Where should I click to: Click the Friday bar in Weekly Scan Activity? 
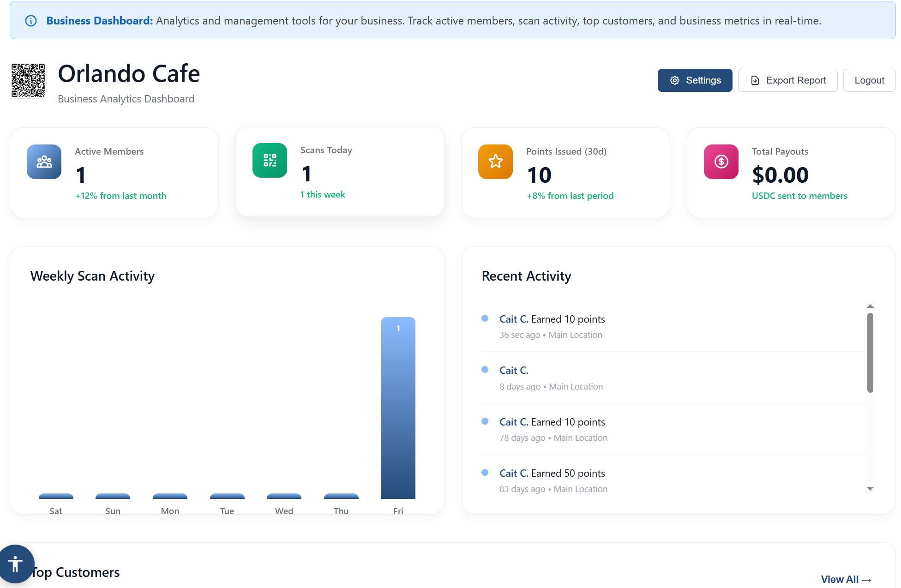coord(398,408)
